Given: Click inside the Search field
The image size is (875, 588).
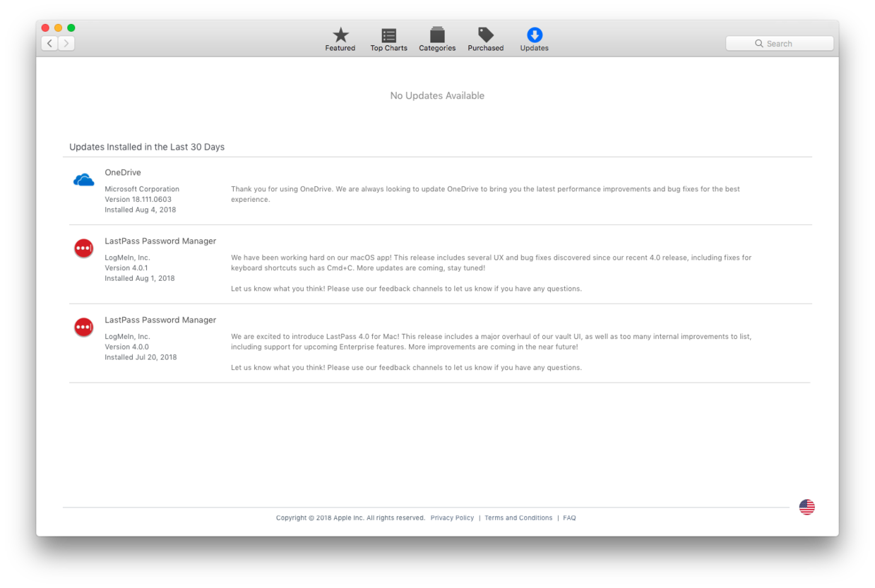Looking at the screenshot, I should [780, 44].
